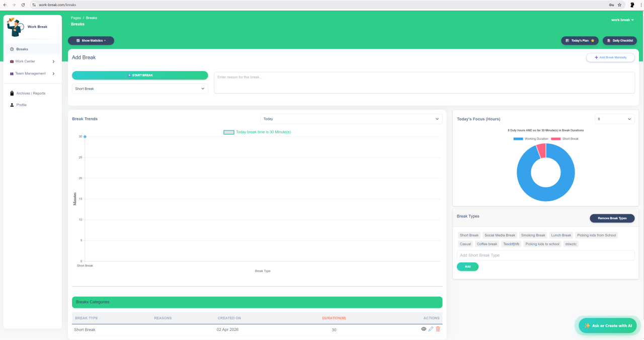
Task: Open the Today period dropdown in Break Trends
Action: pyautogui.click(x=351, y=119)
